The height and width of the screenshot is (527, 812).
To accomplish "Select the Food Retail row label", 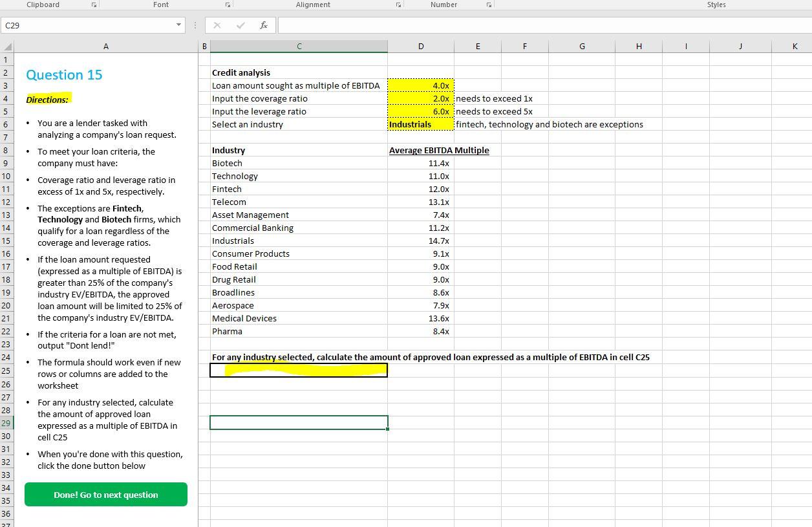I will 235,266.
